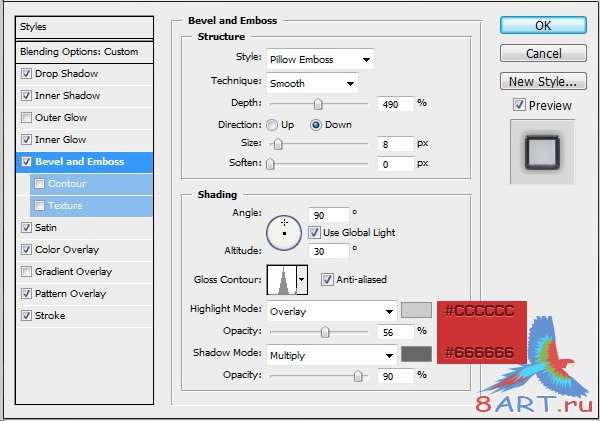Screen dimensions: 600x421
Task: Disable the Preview checkbox
Action: (x=518, y=105)
